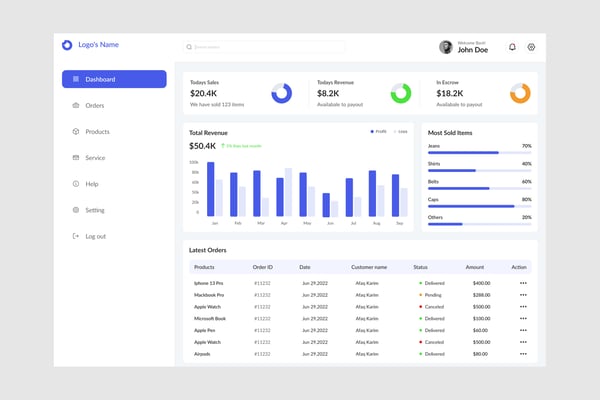This screenshot has width=600, height=400.
Task: Click the Others progress bar
Action: (x=479, y=224)
